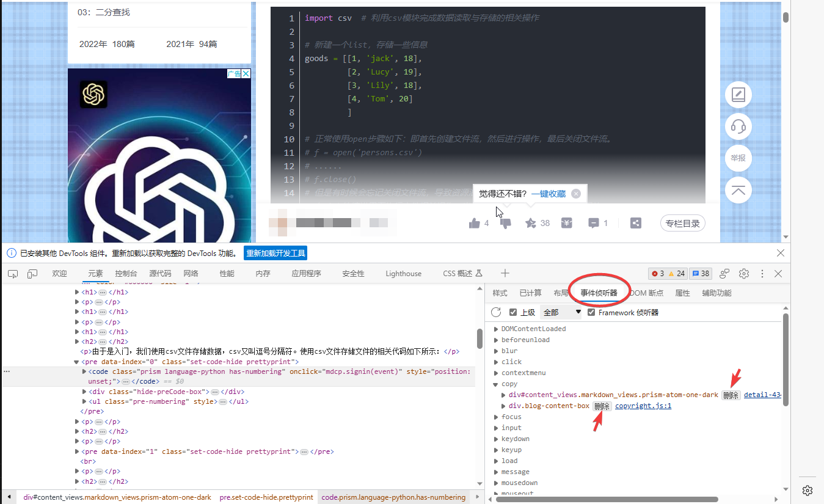
Task: Click the 2022年 180篇 archive link
Action: click(x=107, y=44)
